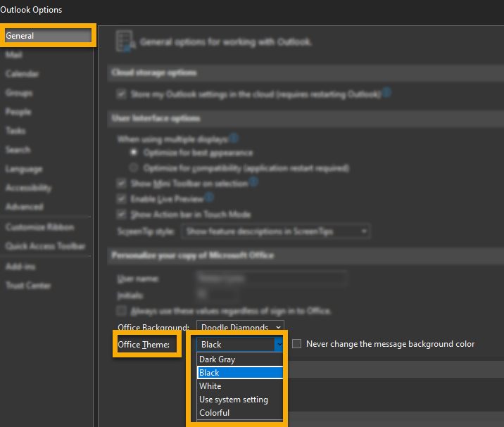The image size is (504, 427).
Task: Select Optimize for best appearance radio button
Action: point(134,152)
